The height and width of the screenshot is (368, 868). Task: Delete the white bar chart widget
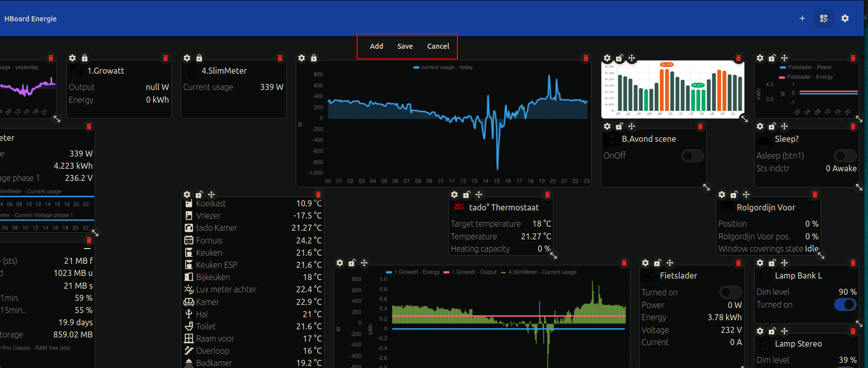click(x=738, y=58)
